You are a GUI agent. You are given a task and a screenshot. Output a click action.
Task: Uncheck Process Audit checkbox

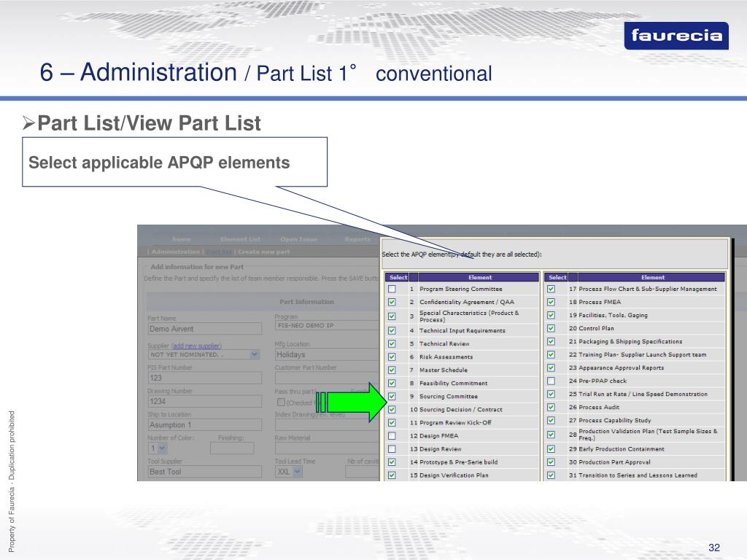point(551,407)
